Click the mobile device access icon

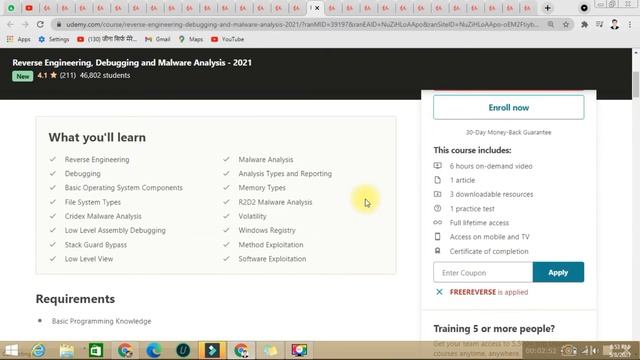pos(438,237)
